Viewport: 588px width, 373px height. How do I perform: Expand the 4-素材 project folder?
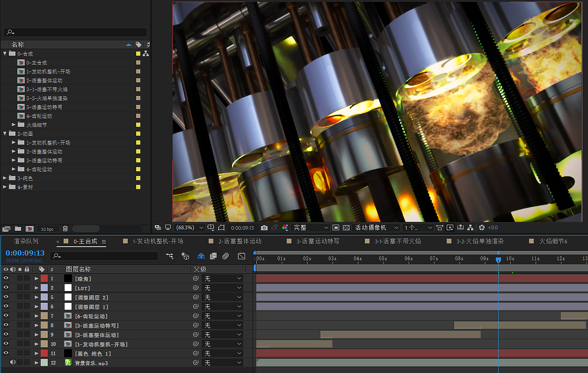(x=5, y=187)
